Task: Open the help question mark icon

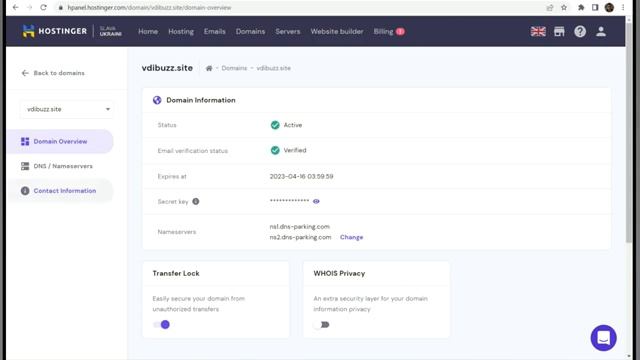Action: tap(580, 31)
